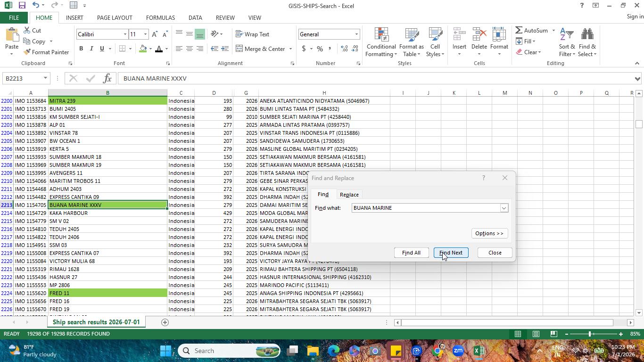The width and height of the screenshot is (644, 362).
Task: Open the FILE tab
Action: coord(14,18)
